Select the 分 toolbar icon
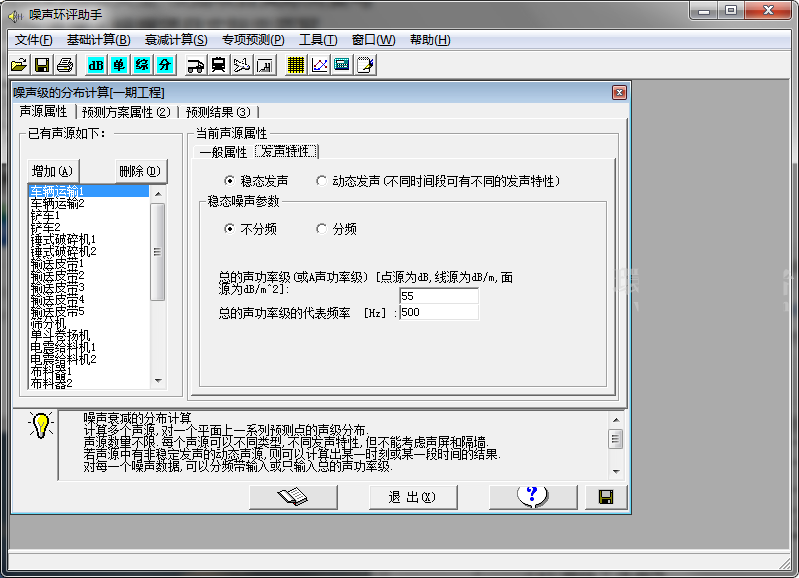799x578 pixels. pos(165,65)
